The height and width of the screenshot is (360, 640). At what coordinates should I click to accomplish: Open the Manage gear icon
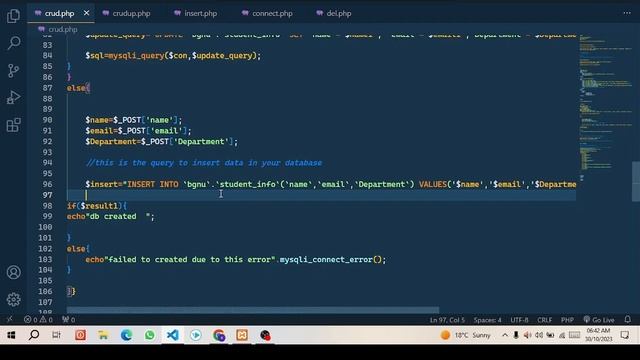tap(13, 300)
